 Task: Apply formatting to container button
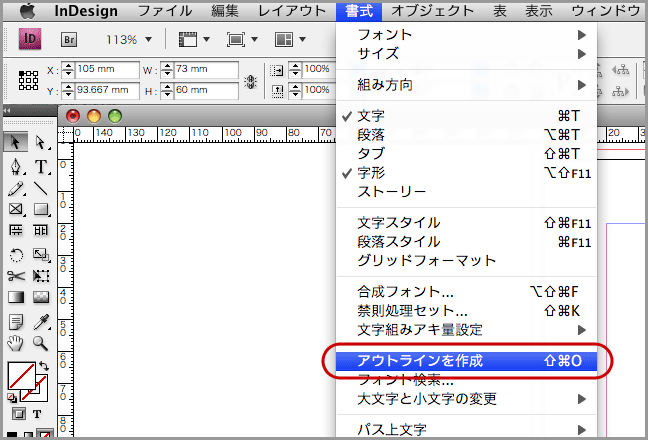[x=18, y=414]
